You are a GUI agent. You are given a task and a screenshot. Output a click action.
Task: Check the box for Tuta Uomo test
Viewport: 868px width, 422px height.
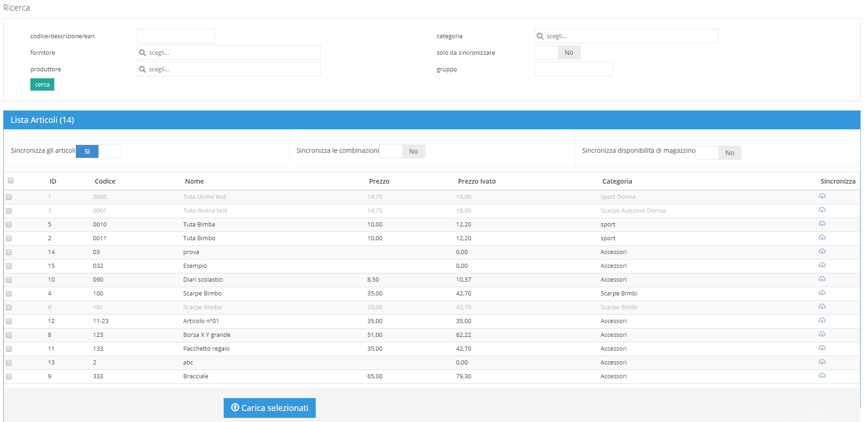(9, 197)
